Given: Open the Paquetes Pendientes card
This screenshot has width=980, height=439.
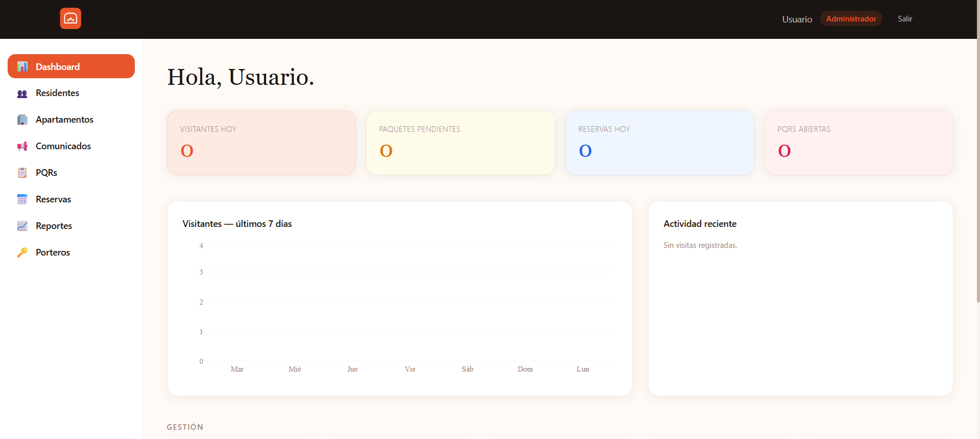Looking at the screenshot, I should click(x=461, y=143).
